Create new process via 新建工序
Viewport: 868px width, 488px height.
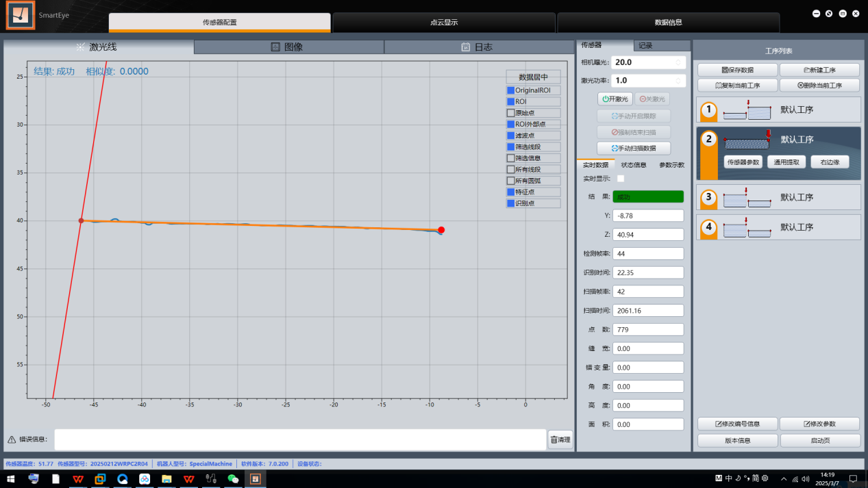819,70
